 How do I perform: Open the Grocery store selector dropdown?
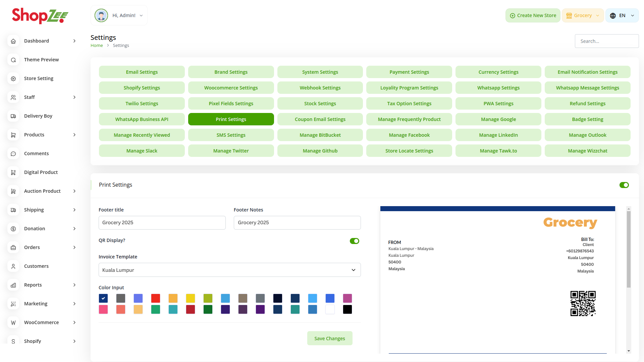[x=583, y=15]
